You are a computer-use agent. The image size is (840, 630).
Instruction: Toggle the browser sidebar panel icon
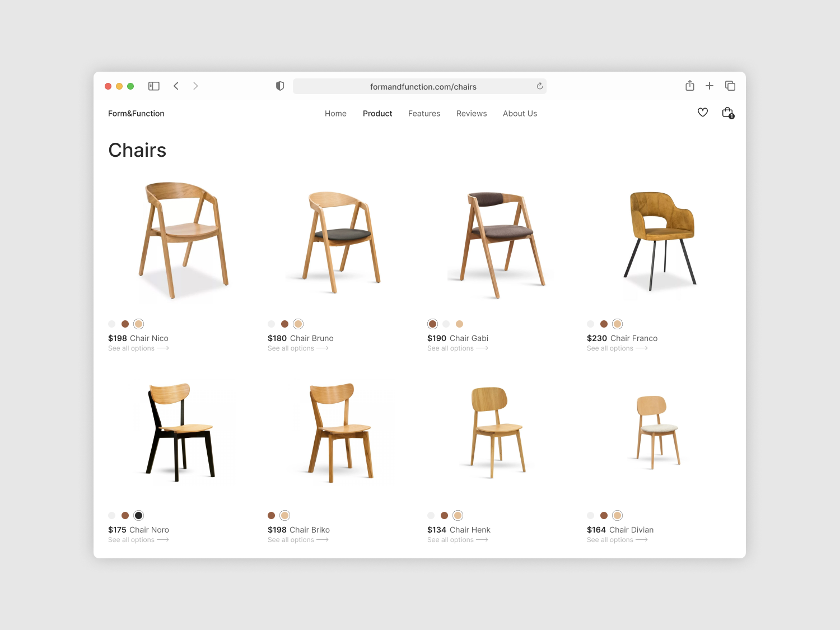pyautogui.click(x=154, y=86)
